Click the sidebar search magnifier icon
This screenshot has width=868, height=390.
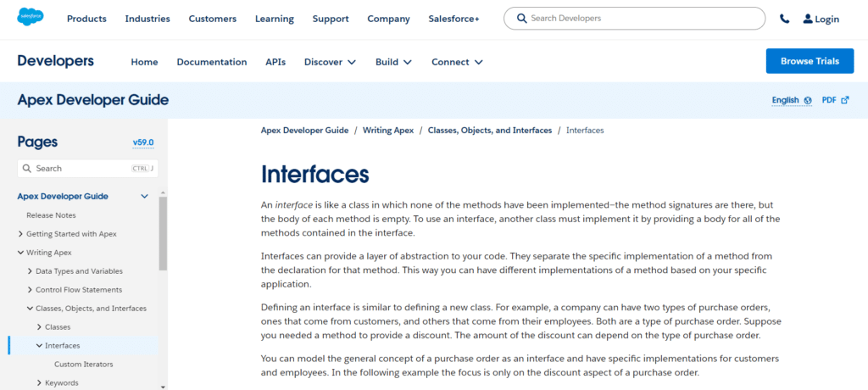click(27, 169)
